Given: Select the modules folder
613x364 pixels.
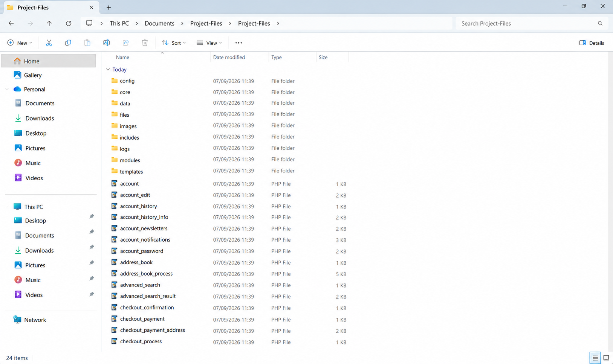Looking at the screenshot, I should click(x=130, y=160).
